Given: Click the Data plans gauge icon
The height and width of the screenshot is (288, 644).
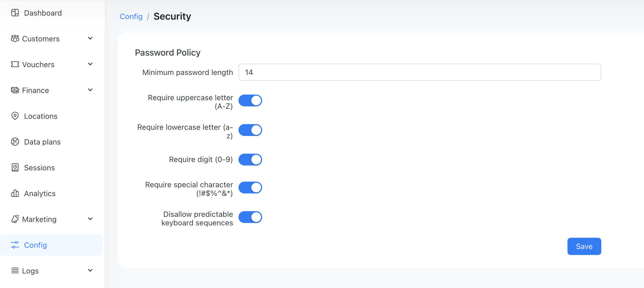Looking at the screenshot, I should tap(15, 142).
